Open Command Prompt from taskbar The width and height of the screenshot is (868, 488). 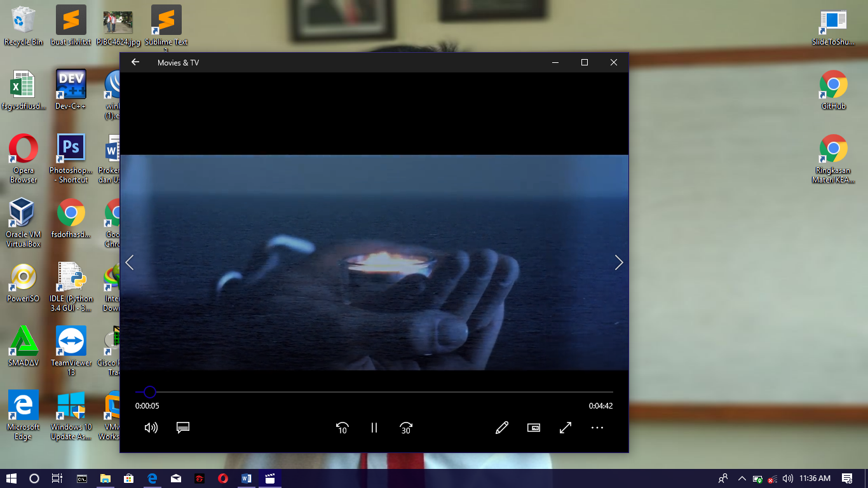pos(82,478)
